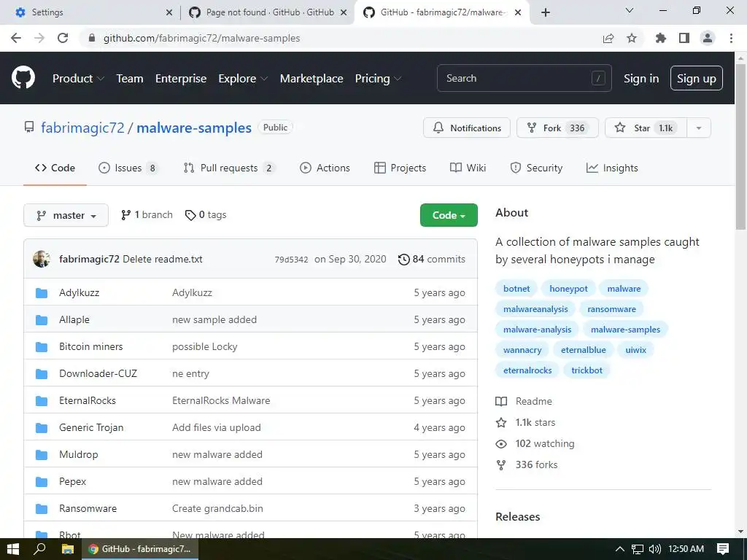Open the Adylkuzz folder
This screenshot has width=747, height=560.
[79, 292]
